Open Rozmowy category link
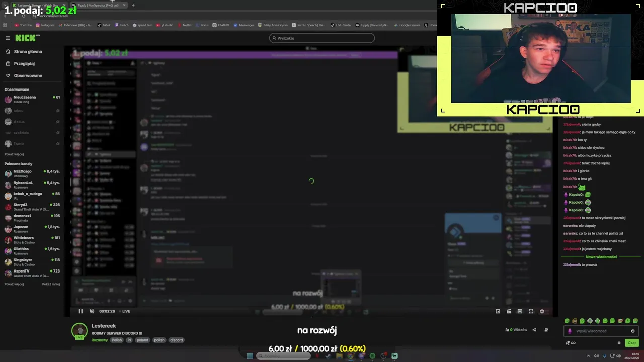This screenshot has height=362, width=644. [x=100, y=340]
